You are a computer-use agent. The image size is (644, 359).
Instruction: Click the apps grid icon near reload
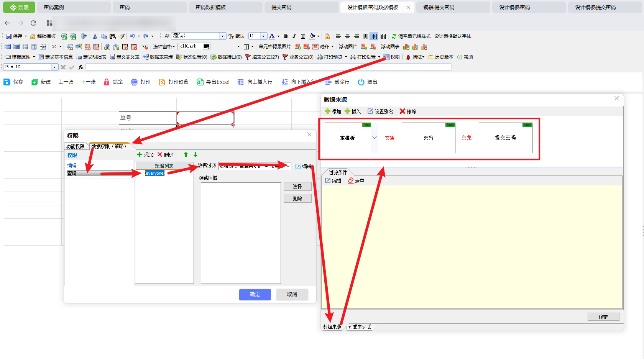pos(49,23)
